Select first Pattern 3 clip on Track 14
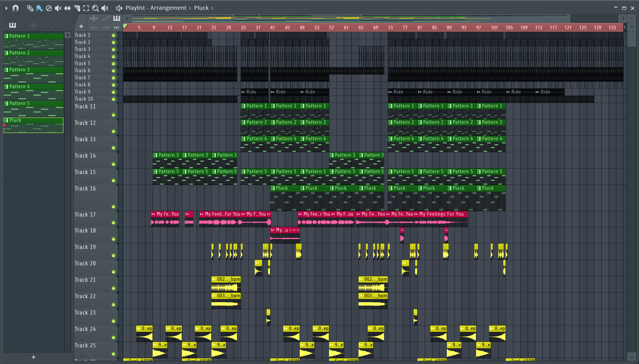Screen dimensions: 639x364 point(167,160)
